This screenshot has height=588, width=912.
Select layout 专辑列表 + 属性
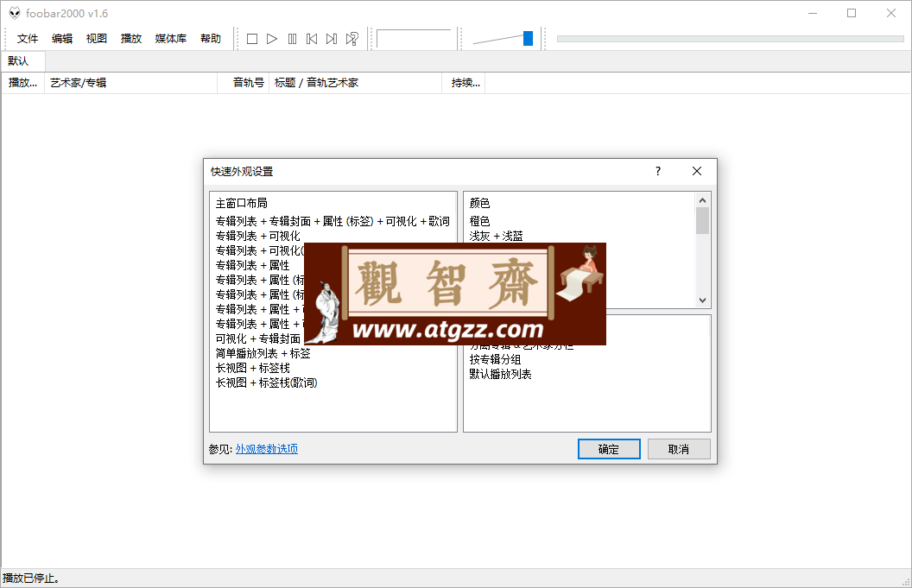click(252, 265)
